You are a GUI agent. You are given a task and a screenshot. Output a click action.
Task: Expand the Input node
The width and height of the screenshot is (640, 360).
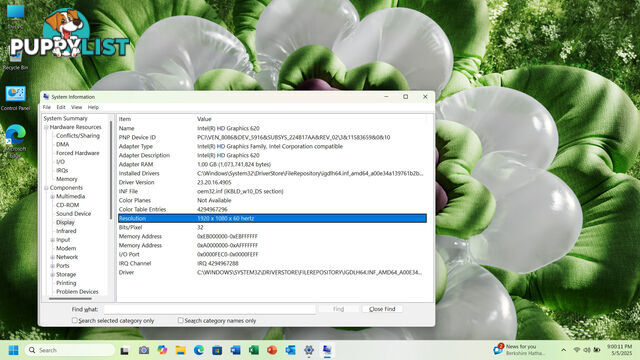53,240
